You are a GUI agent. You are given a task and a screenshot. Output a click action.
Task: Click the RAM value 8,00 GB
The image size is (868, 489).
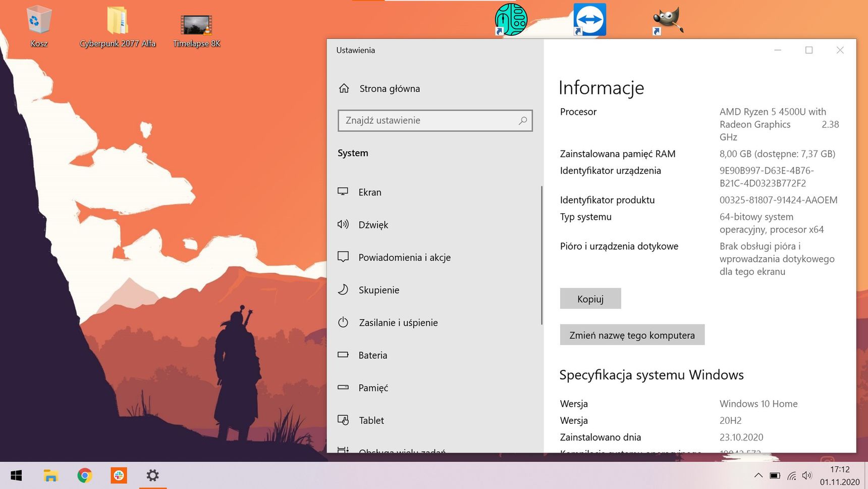tap(777, 154)
